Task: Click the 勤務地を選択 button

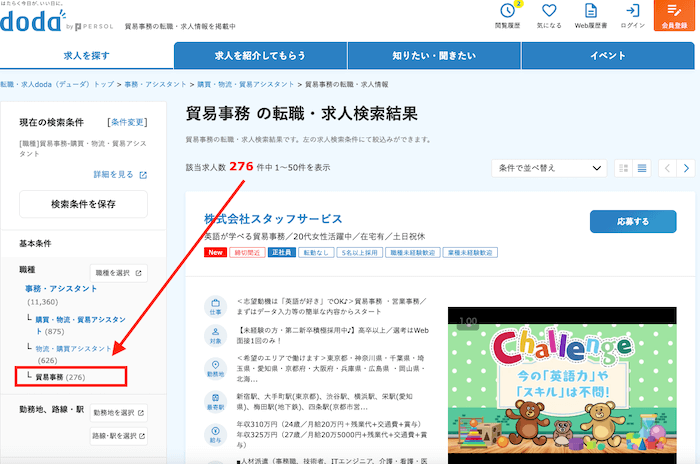Action: (x=119, y=413)
